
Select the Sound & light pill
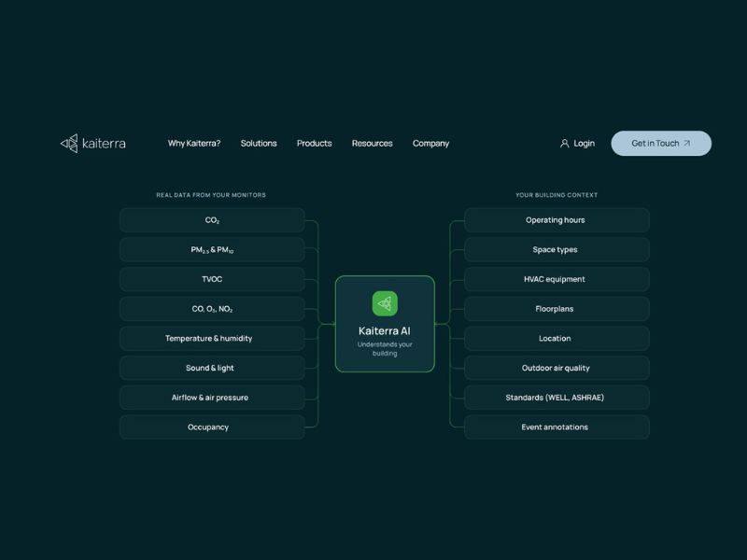(212, 368)
